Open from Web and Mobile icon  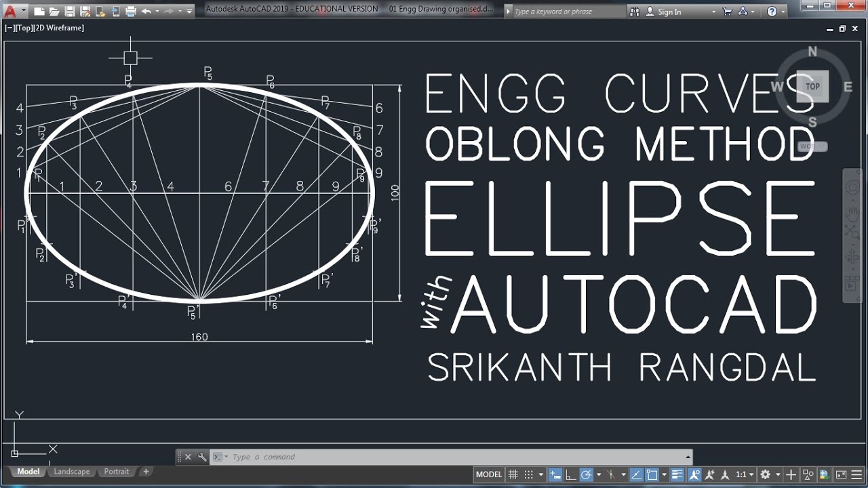coord(100,12)
